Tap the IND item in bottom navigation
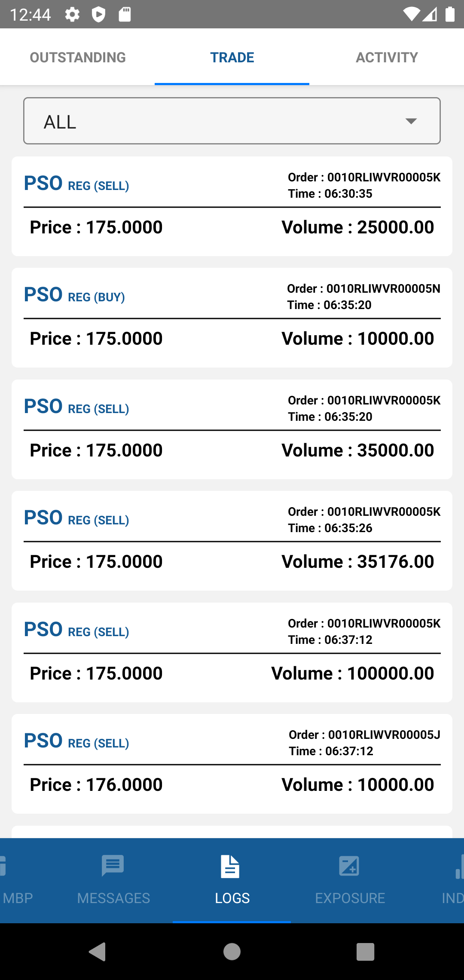 click(452, 898)
